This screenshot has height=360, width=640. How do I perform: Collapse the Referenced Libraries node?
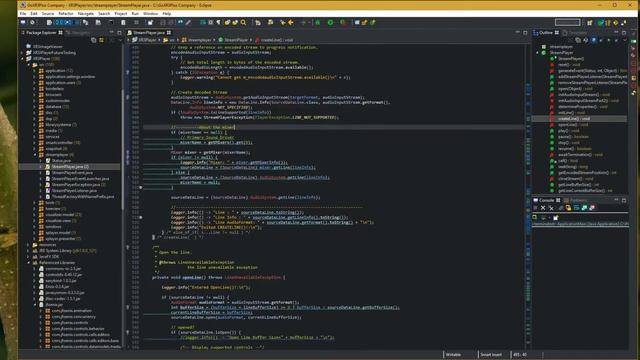click(x=29, y=262)
